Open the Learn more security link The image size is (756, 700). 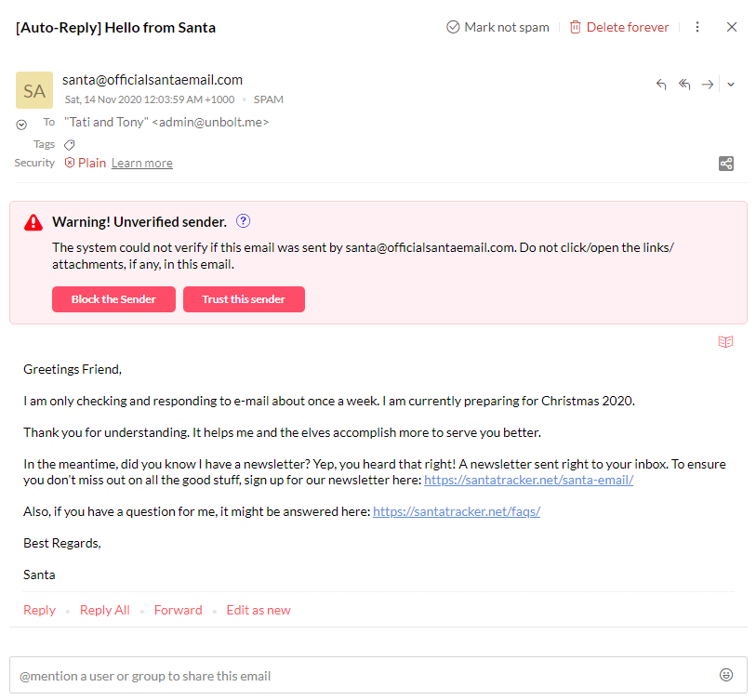point(141,164)
